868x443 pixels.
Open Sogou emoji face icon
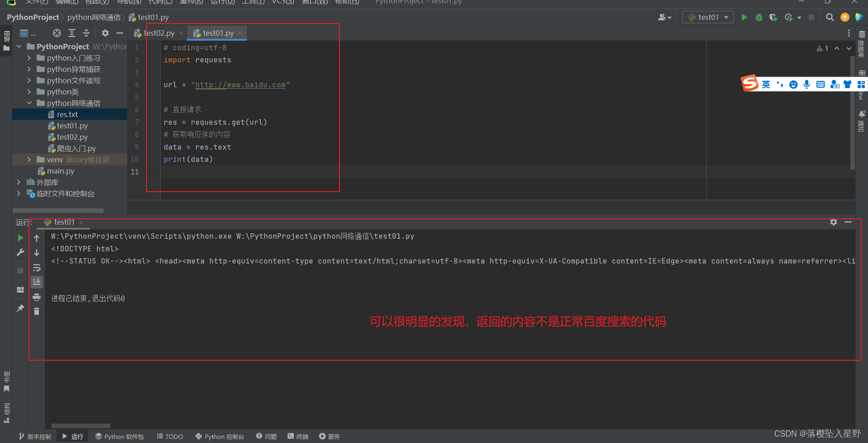(x=793, y=85)
